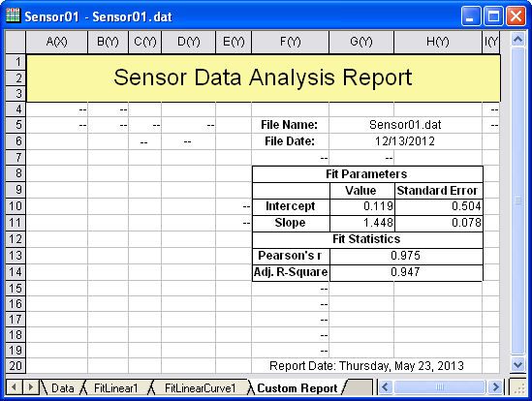Click the window resize grip corner
The image size is (532, 401).
[x=518, y=387]
